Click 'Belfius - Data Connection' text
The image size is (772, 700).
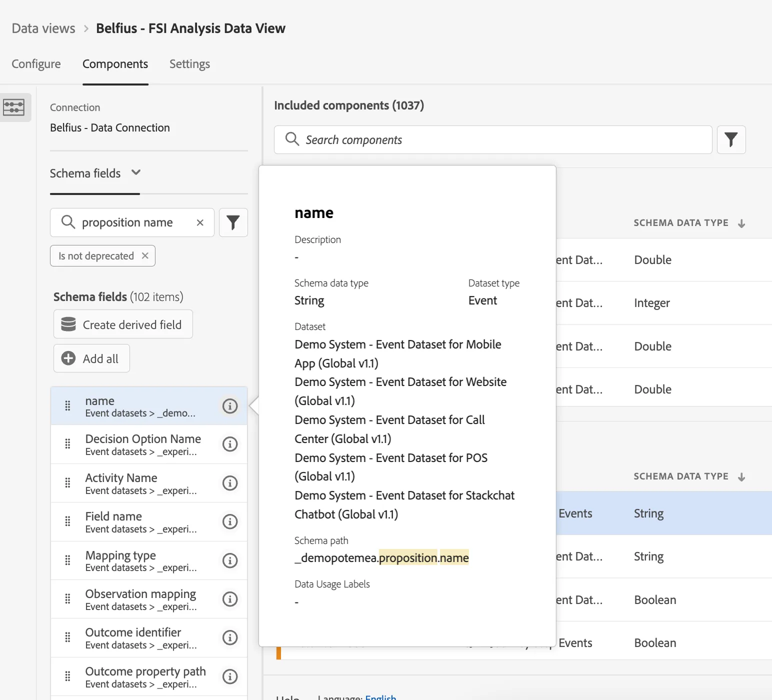pos(110,127)
